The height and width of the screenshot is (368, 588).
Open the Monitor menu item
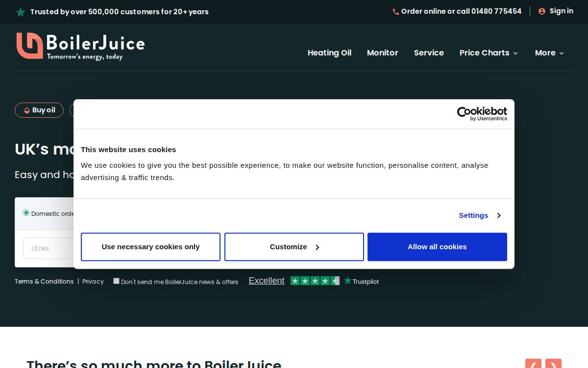click(x=383, y=53)
